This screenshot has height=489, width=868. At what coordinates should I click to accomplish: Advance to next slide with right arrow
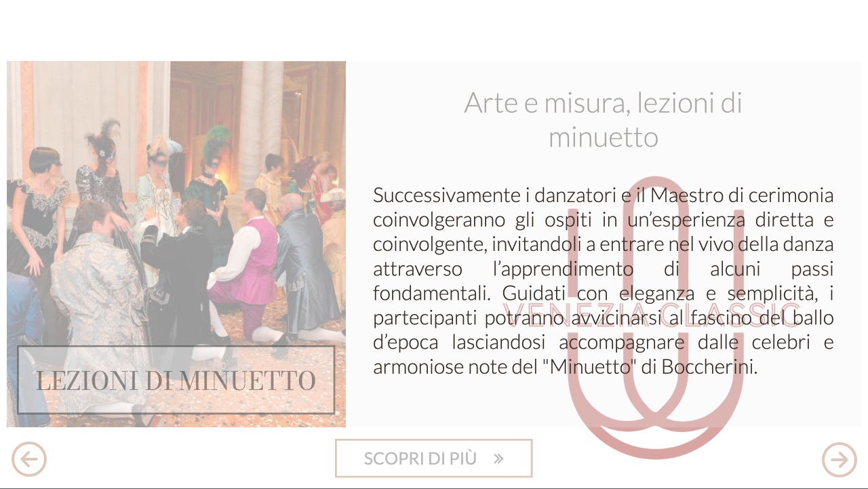pyautogui.click(x=840, y=459)
